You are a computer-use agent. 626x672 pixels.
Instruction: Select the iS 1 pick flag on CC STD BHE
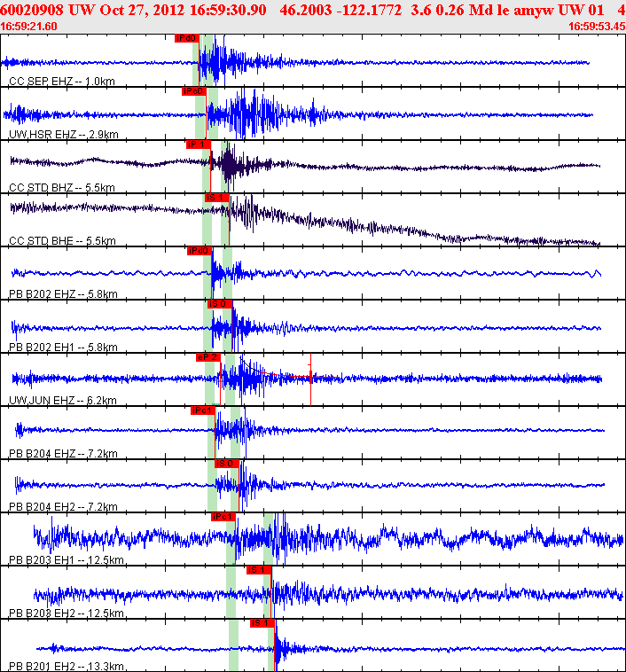[x=216, y=198]
